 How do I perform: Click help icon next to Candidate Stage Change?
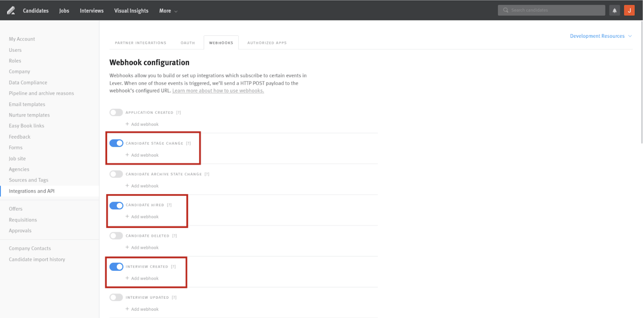pyautogui.click(x=188, y=143)
